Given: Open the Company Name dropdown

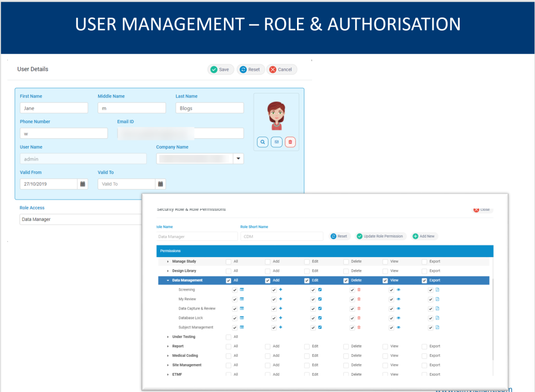Looking at the screenshot, I should [x=238, y=158].
